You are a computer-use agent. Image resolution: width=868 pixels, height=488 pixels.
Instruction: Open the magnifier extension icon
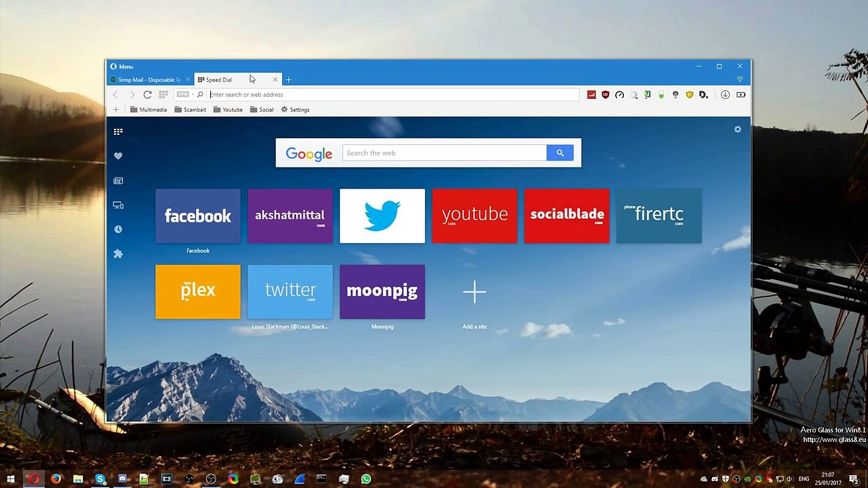point(634,95)
